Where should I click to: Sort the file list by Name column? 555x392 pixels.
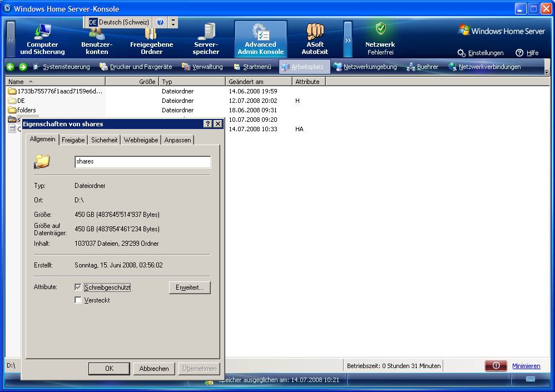(55, 82)
